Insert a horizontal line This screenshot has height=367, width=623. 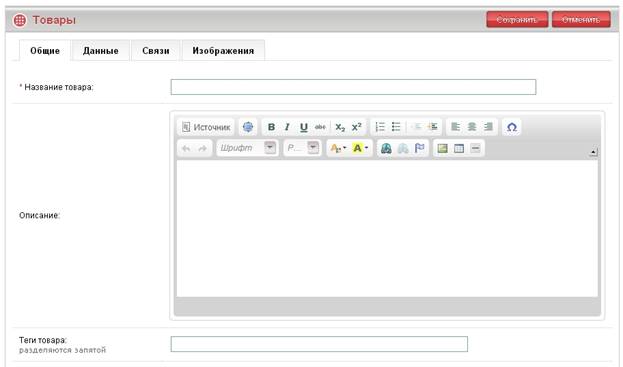pos(475,149)
